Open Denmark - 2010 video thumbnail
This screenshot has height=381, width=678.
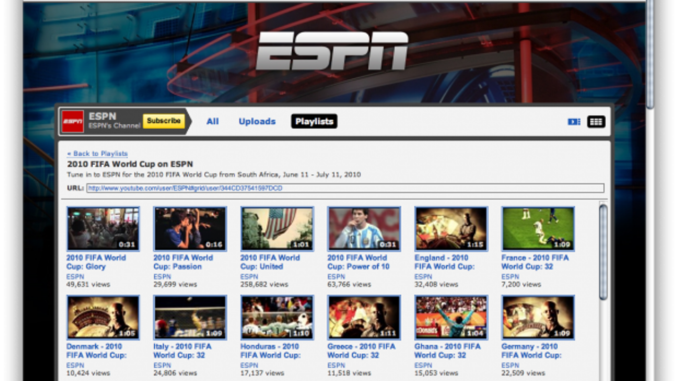click(103, 317)
